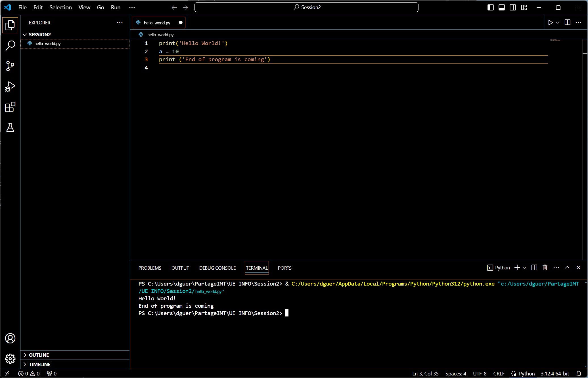Click the Run Python File play button
Image resolution: width=588 pixels, height=378 pixels.
coord(550,23)
